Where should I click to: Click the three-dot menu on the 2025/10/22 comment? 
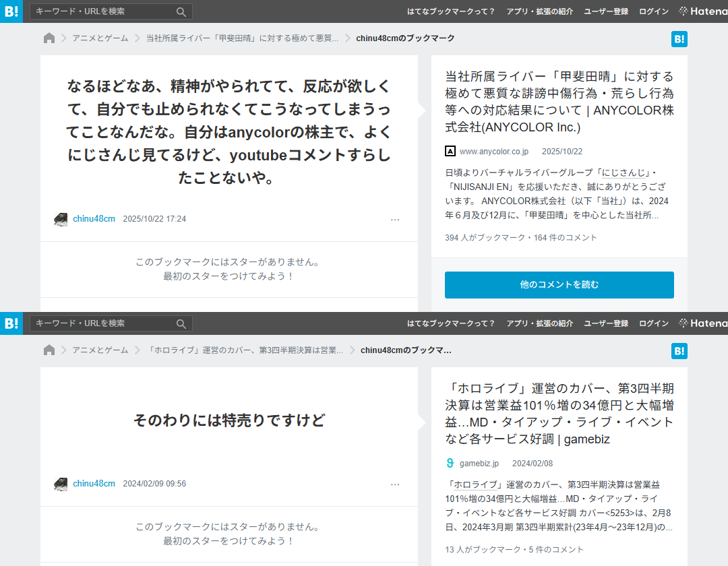point(395,220)
